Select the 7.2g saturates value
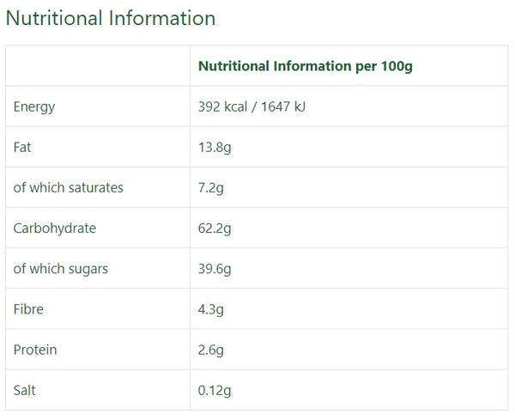 pos(211,188)
